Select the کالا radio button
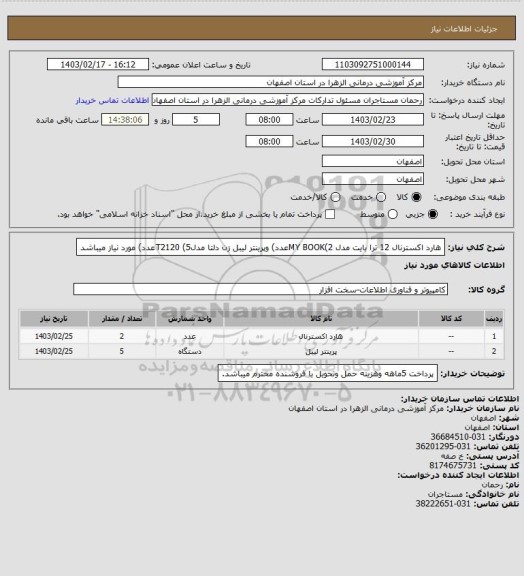 tap(416, 197)
